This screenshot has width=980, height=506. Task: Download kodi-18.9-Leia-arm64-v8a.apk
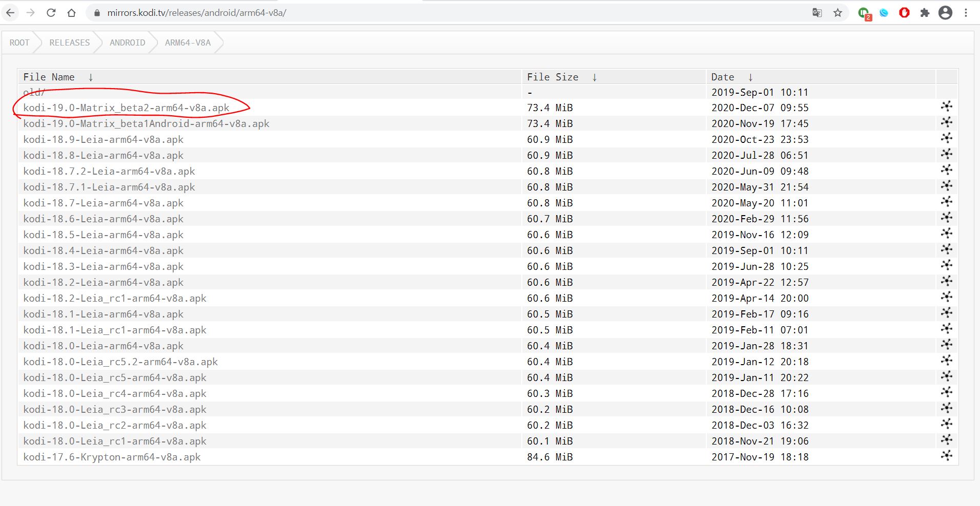coord(104,140)
